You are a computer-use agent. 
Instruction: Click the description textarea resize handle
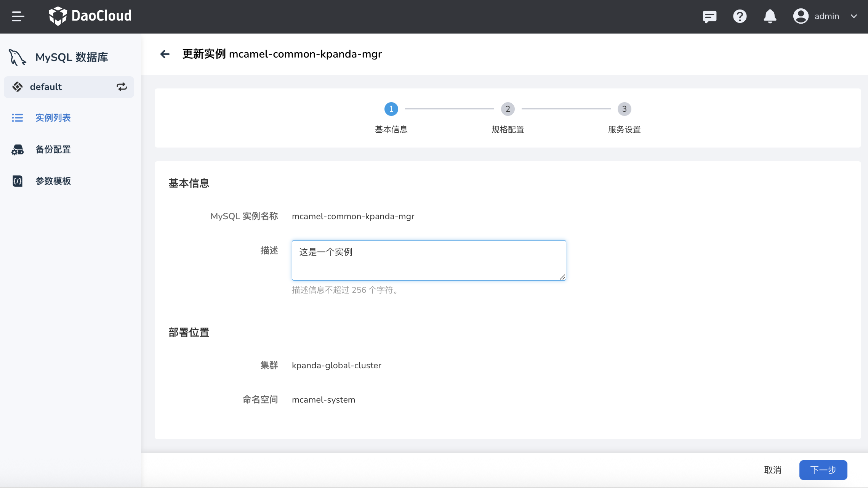pos(562,277)
